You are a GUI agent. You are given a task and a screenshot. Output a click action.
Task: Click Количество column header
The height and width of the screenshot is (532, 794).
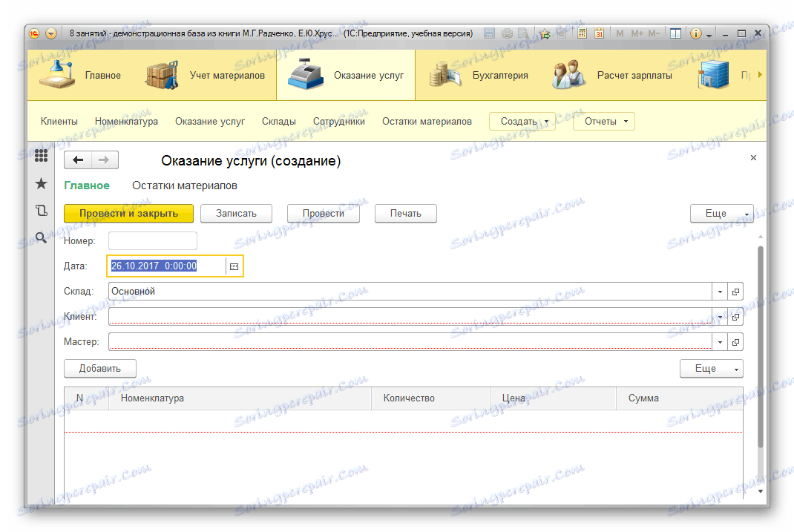[x=430, y=398]
